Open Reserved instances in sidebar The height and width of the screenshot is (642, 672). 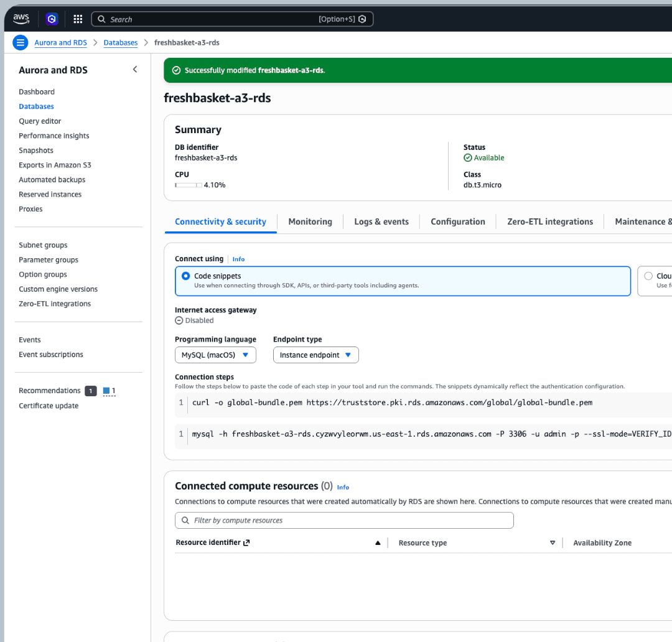[x=50, y=194]
